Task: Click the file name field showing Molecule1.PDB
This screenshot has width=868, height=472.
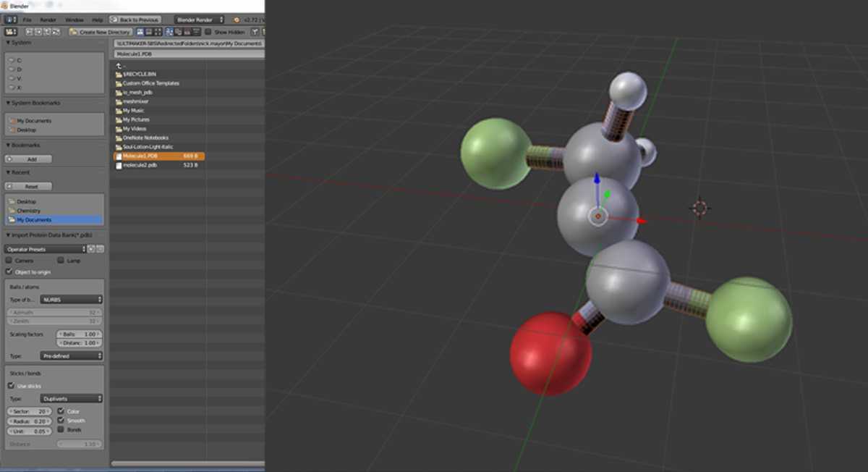Action: [x=190, y=54]
